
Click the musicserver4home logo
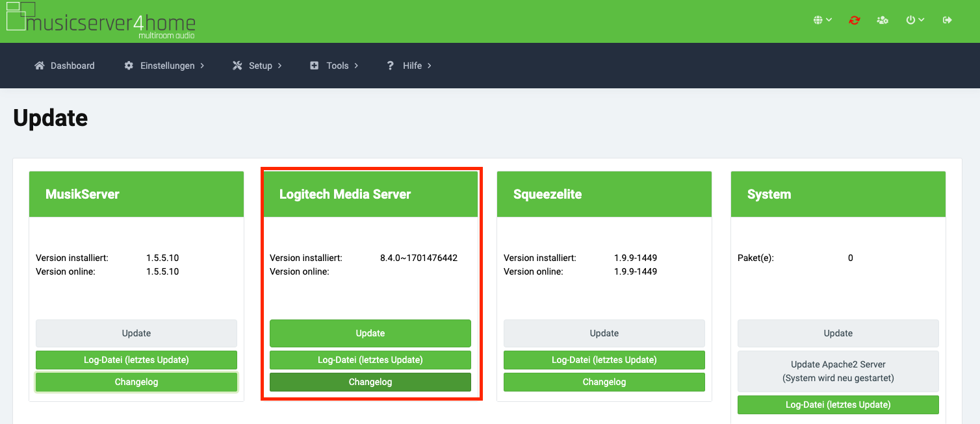point(101,21)
